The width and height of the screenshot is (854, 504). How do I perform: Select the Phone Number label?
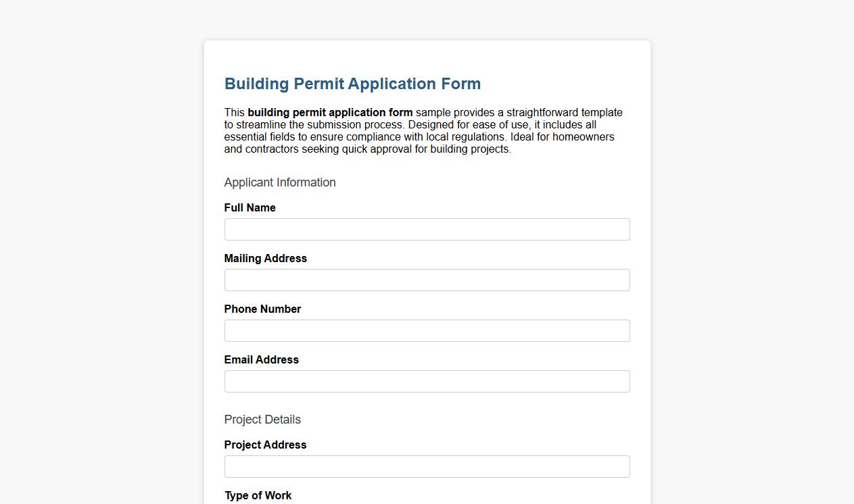(x=262, y=309)
